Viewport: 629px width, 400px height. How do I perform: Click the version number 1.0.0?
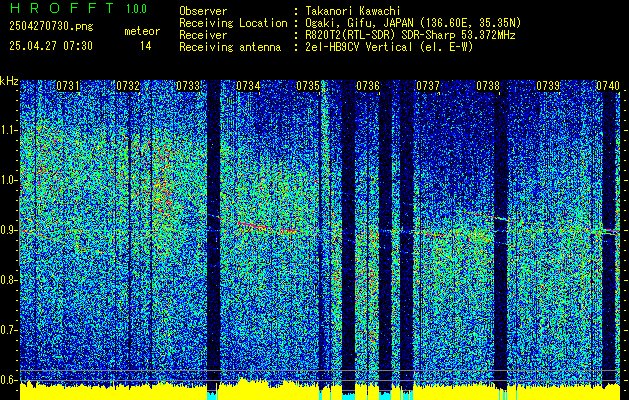click(136, 9)
